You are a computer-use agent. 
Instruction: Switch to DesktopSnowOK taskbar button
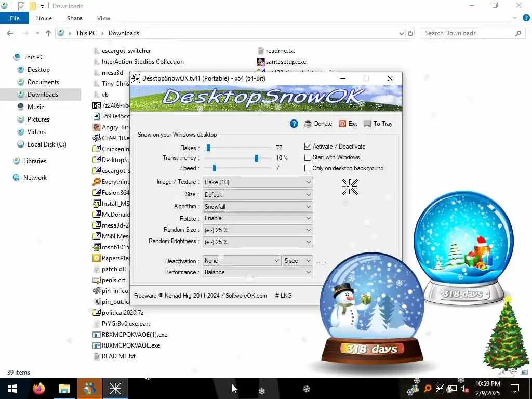point(115,389)
